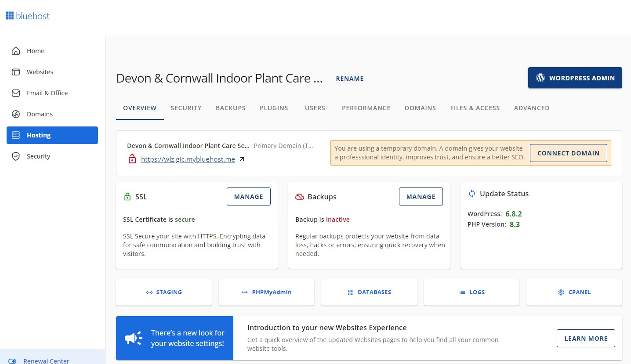Click the Security shield icon in sidebar
The height and width of the screenshot is (364, 631).
point(16,156)
